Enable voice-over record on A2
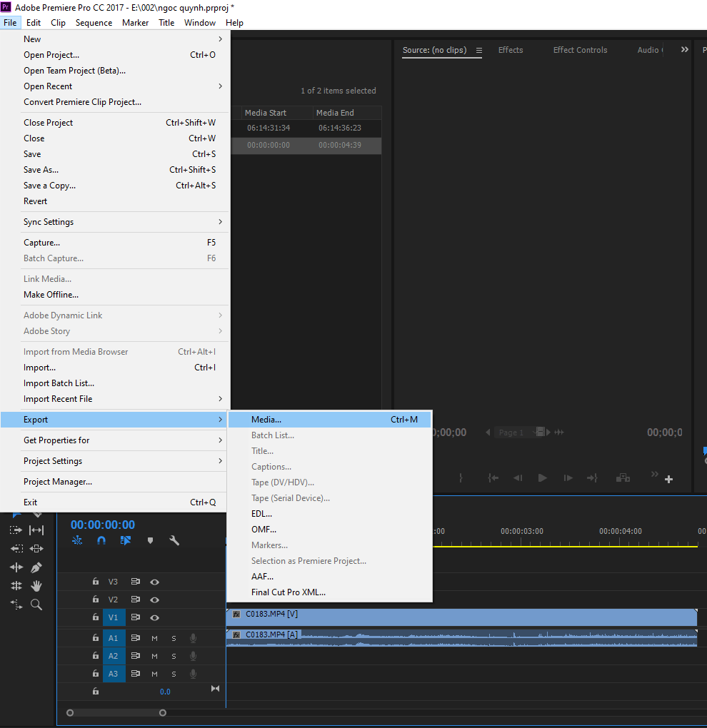The width and height of the screenshot is (707, 728). tap(194, 656)
